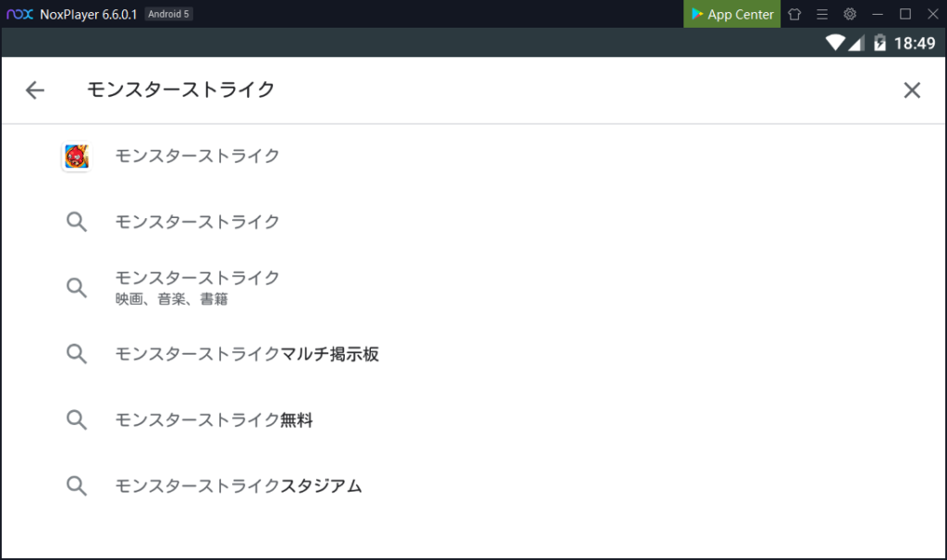947x560 pixels.
Task: Click magnifier icon next to 無料 suggestion
Action: pyautogui.click(x=77, y=420)
